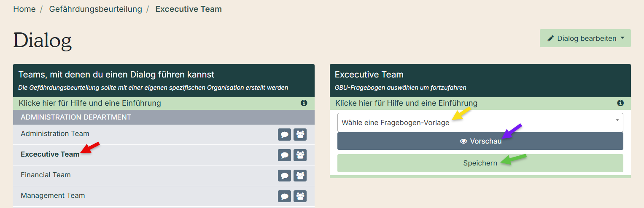Open left help and introduction bar
The height and width of the screenshot is (208, 644).
click(x=164, y=103)
